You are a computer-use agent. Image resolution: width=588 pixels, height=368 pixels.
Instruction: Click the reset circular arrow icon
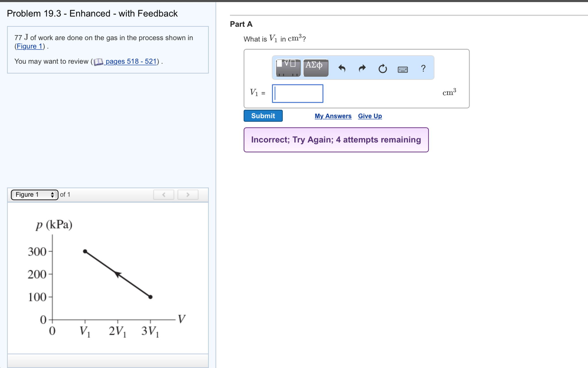coord(383,69)
